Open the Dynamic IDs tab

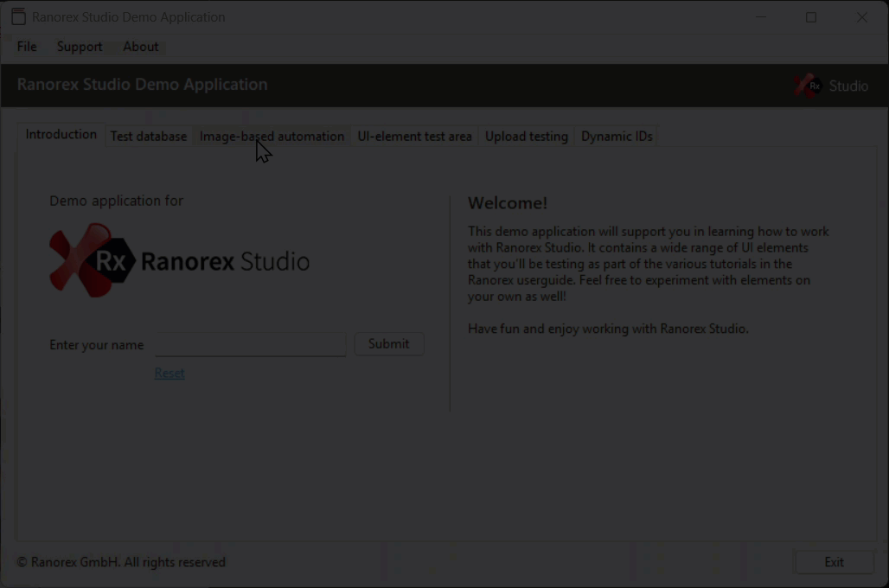point(617,136)
